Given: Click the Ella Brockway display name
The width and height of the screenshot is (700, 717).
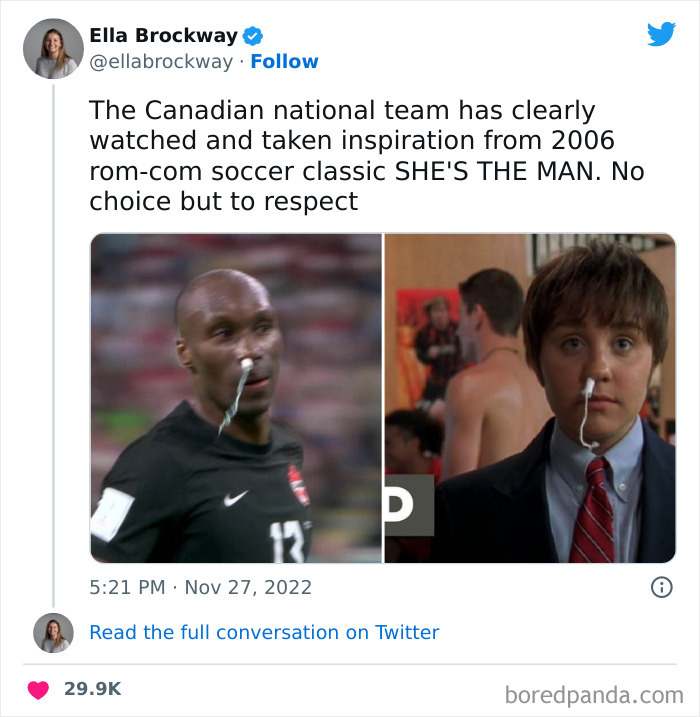Looking at the screenshot, I should [164, 35].
